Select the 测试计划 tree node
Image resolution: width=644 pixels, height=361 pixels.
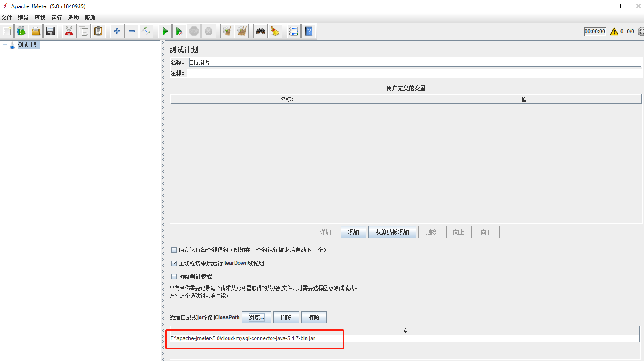(x=28, y=44)
